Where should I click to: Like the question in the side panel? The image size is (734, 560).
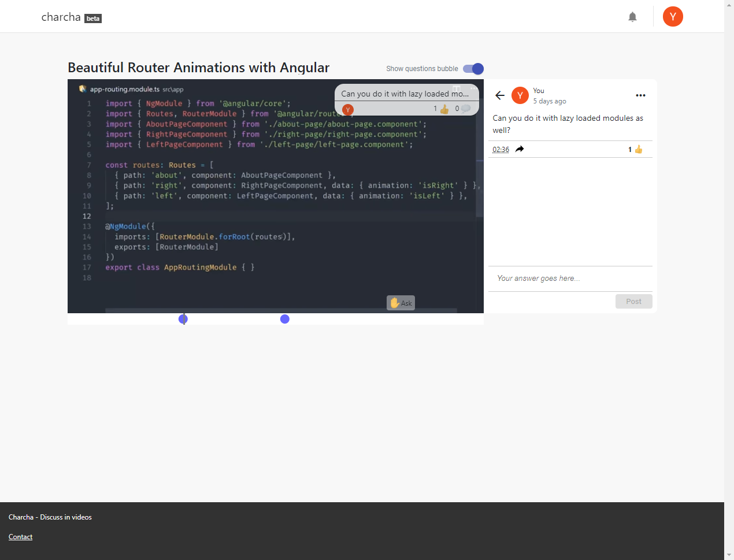click(x=638, y=150)
